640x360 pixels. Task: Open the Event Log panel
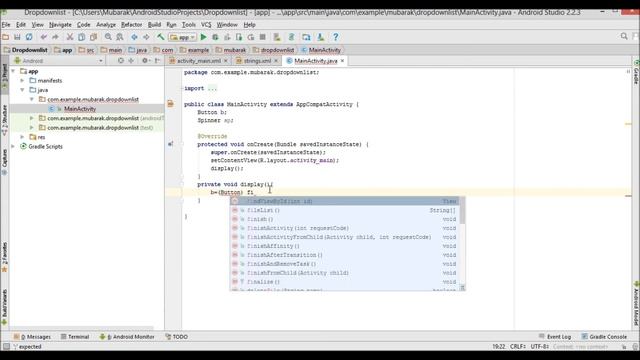(x=555, y=337)
